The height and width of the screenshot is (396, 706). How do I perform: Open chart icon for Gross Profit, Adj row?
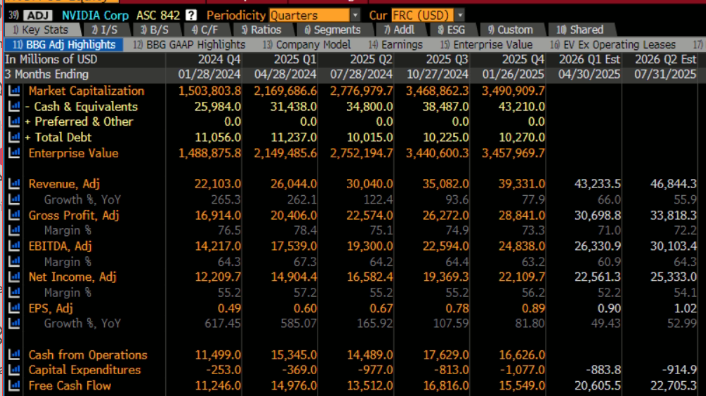[x=14, y=215]
